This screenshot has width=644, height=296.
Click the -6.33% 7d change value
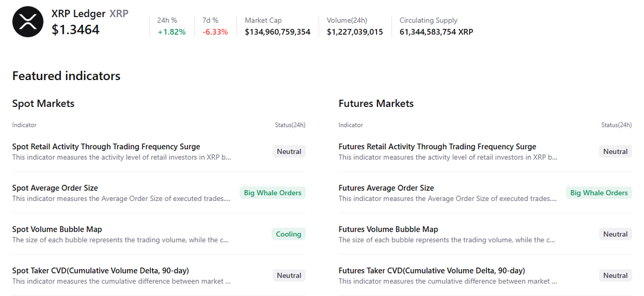coord(215,32)
